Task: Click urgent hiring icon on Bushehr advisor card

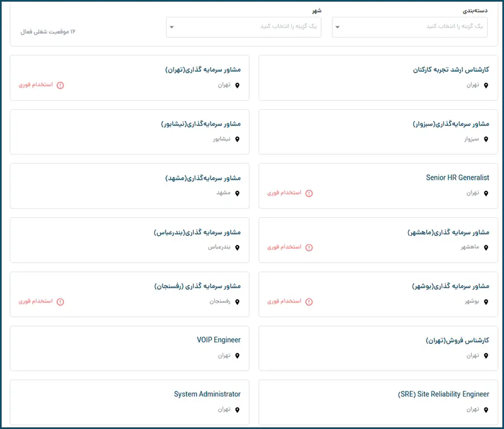Action: tap(309, 302)
